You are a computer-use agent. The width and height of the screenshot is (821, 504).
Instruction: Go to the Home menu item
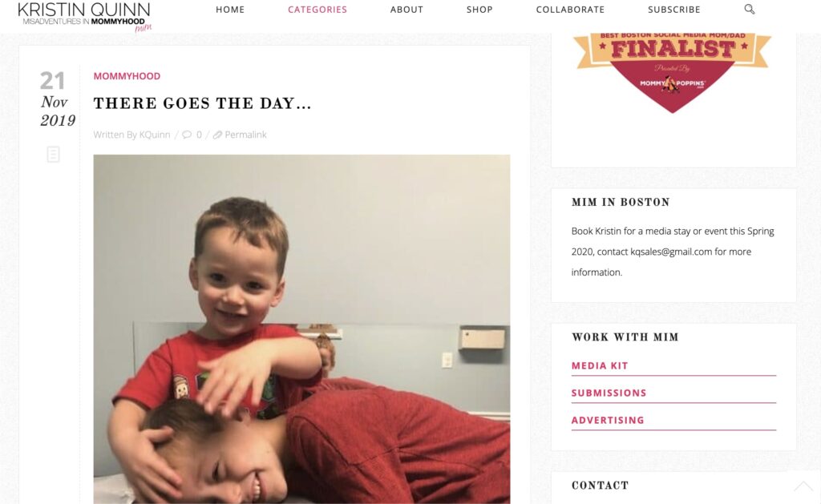[x=230, y=10]
